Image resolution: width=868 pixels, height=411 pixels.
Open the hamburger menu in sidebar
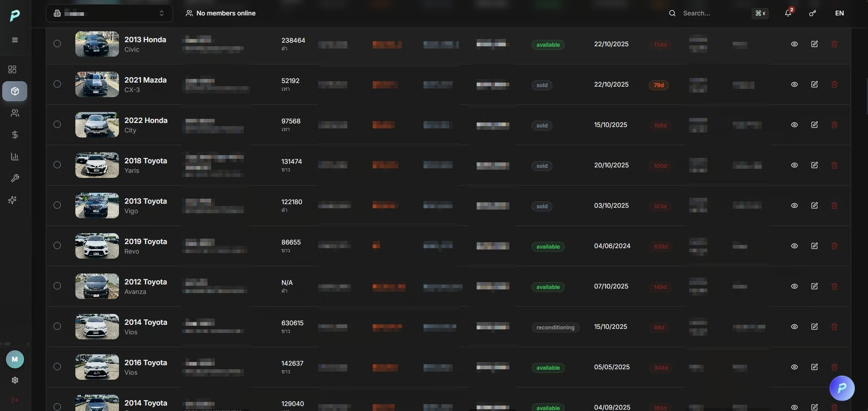pos(15,40)
